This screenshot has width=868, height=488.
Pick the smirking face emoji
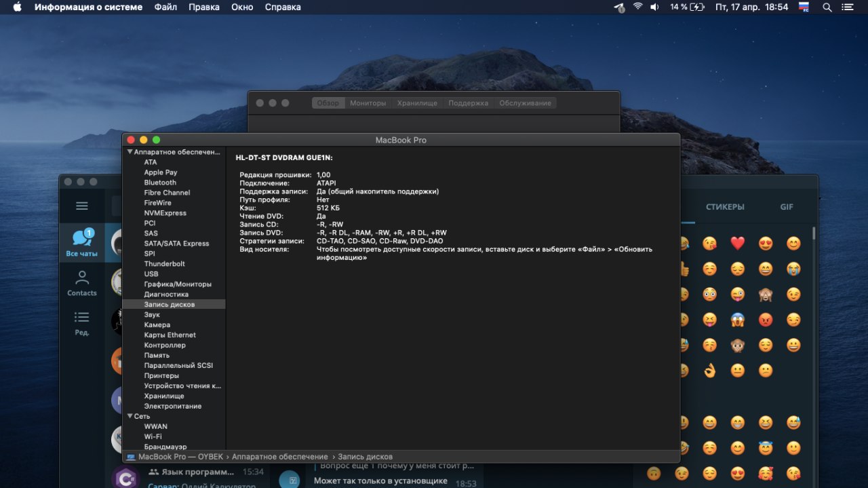tap(793, 319)
